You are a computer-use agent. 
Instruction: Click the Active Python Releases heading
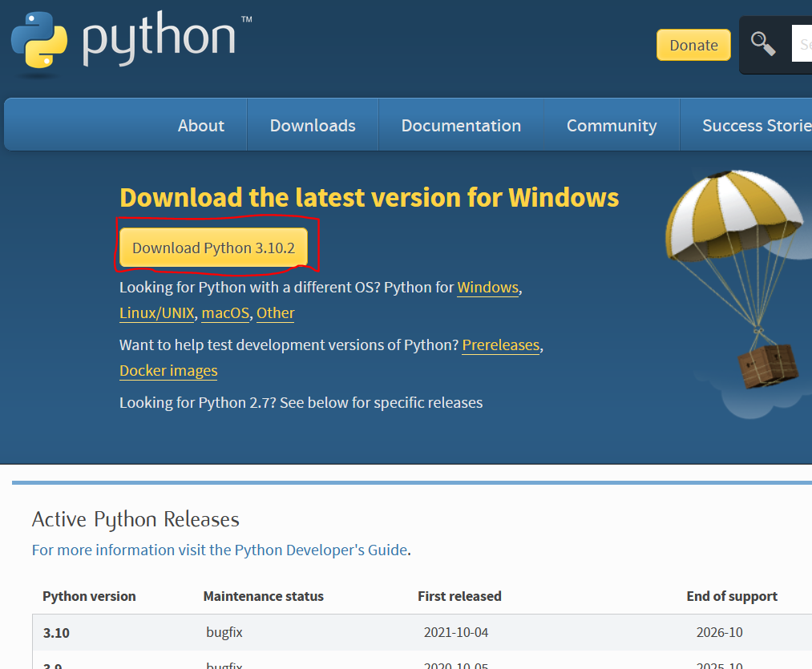[135, 519]
